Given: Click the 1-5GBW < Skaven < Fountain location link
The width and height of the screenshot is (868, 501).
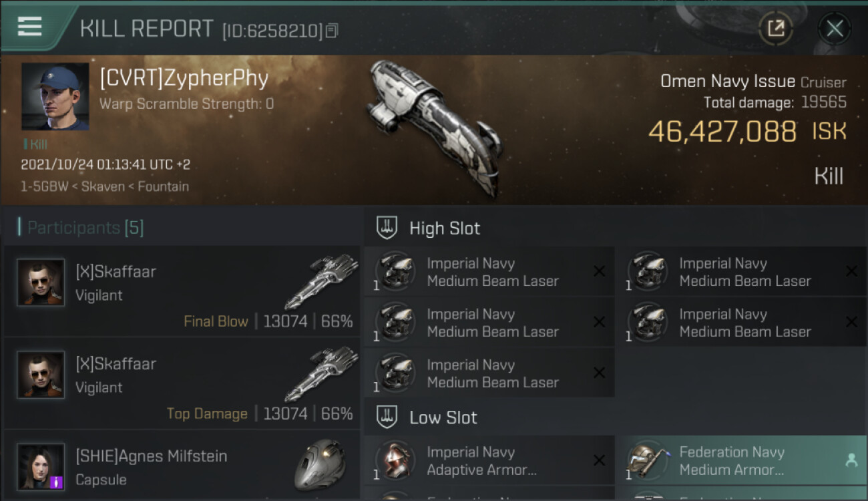Looking at the screenshot, I should point(105,186).
